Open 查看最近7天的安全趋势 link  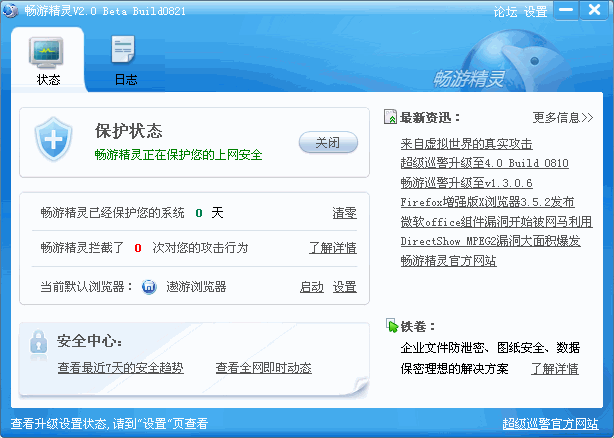point(121,368)
